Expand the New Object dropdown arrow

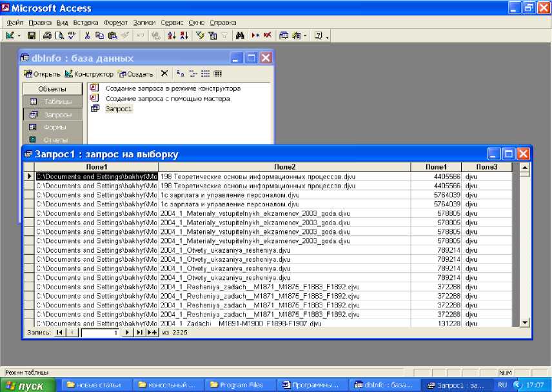pyautogui.click(x=305, y=36)
